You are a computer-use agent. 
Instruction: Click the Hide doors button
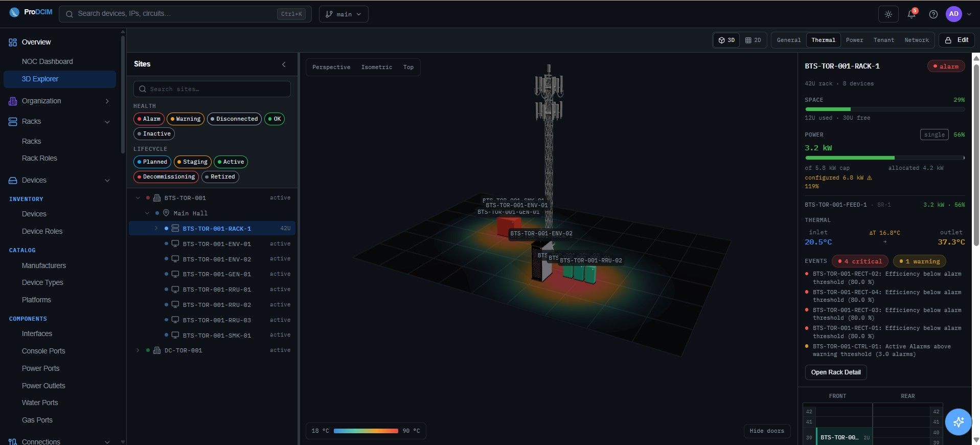click(x=767, y=431)
